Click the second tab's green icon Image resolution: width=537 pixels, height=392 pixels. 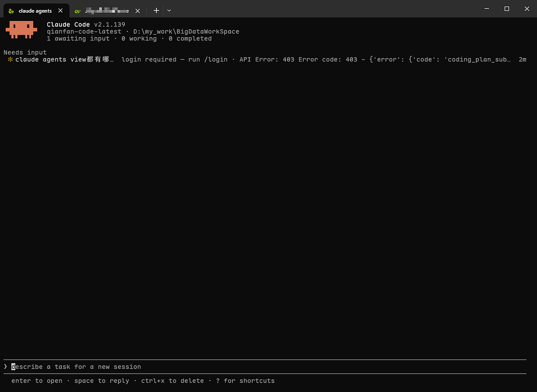[78, 12]
